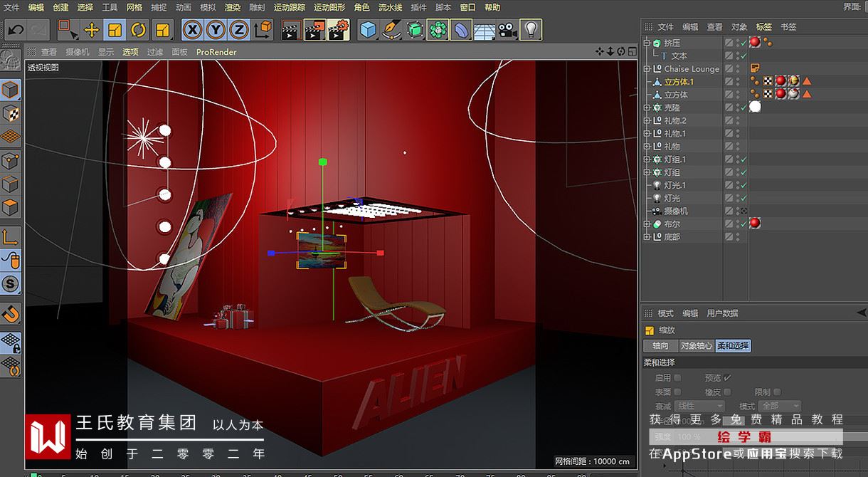The height and width of the screenshot is (477, 868).
Task: Expand the 底部 tree node
Action: [647, 237]
